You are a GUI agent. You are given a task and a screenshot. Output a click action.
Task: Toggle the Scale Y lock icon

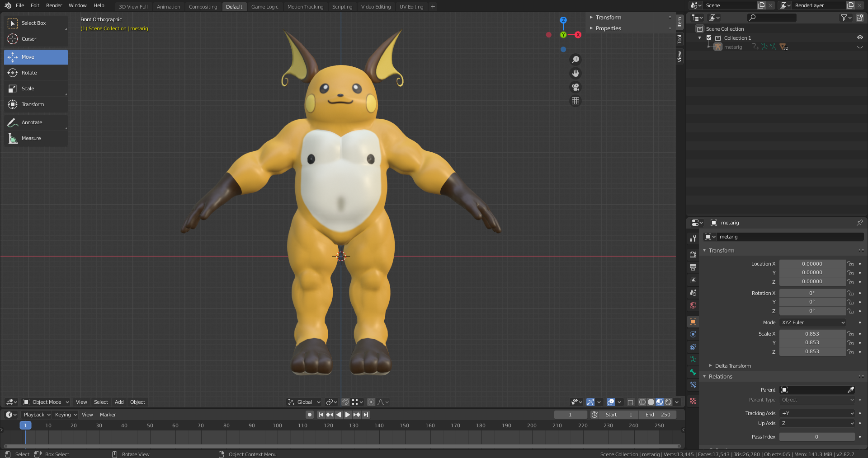[850, 343]
